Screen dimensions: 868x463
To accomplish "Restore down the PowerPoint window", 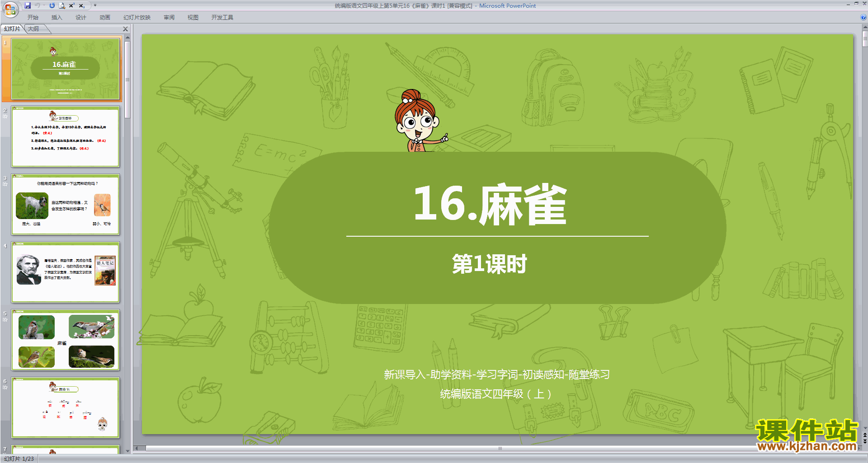I will coord(856,4).
